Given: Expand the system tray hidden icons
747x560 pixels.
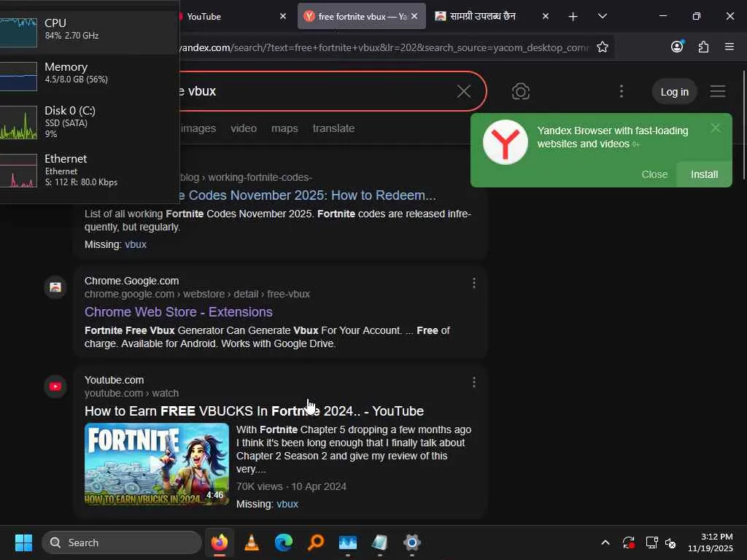Looking at the screenshot, I should 605,542.
